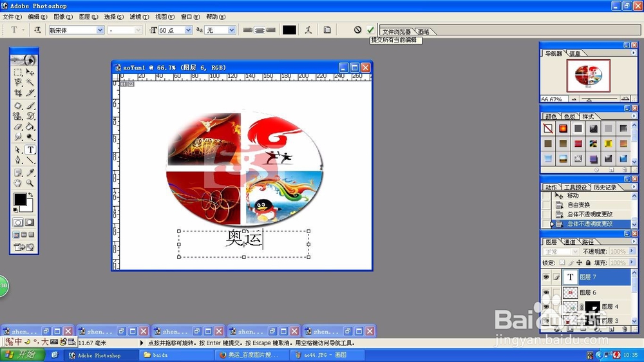Viewport: 644px width, 362px height.
Task: Change text orientation in options bar
Action: [x=37, y=30]
